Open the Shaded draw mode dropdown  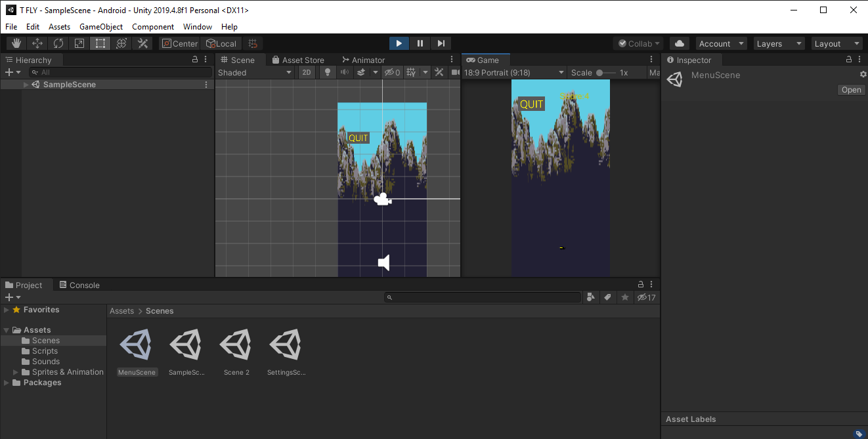255,72
